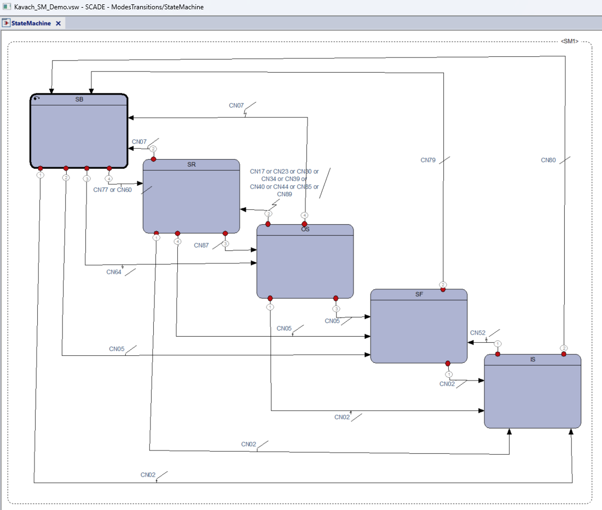Screen dimensions: 602x510
Task: Click the red transition port atop SR
Action: (154, 159)
